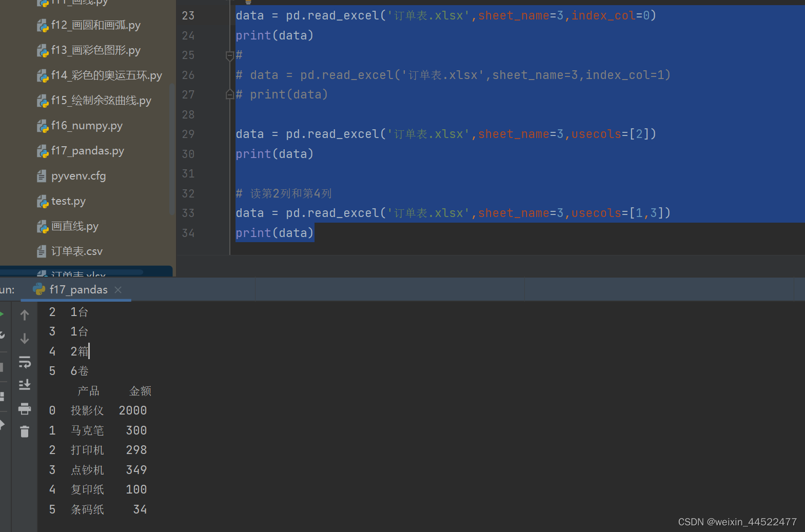Open test.py file

click(x=68, y=201)
